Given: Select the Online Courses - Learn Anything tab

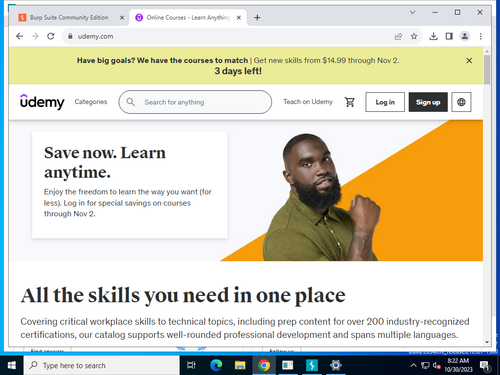Looking at the screenshot, I should tap(188, 18).
